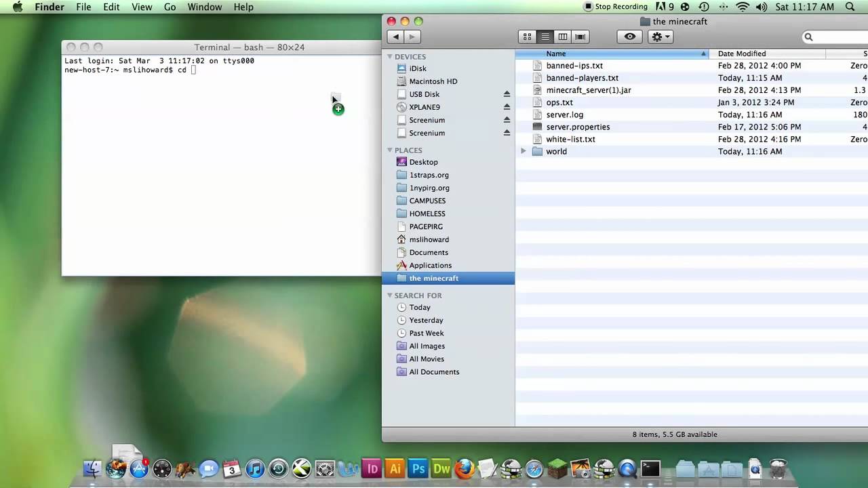Eject the USB Disk in sidebar

[507, 94]
